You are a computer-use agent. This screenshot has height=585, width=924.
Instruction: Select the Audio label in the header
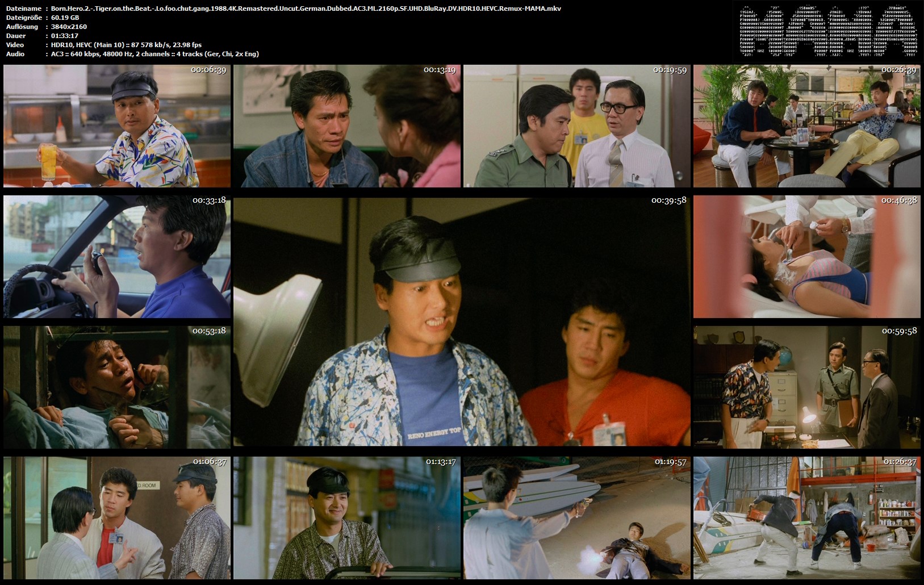pyautogui.click(x=15, y=54)
